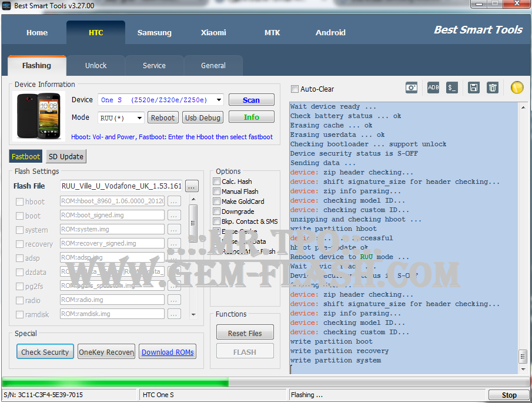The image size is (532, 403).
Task: Clear the log with the trash icon
Action: click(492, 88)
